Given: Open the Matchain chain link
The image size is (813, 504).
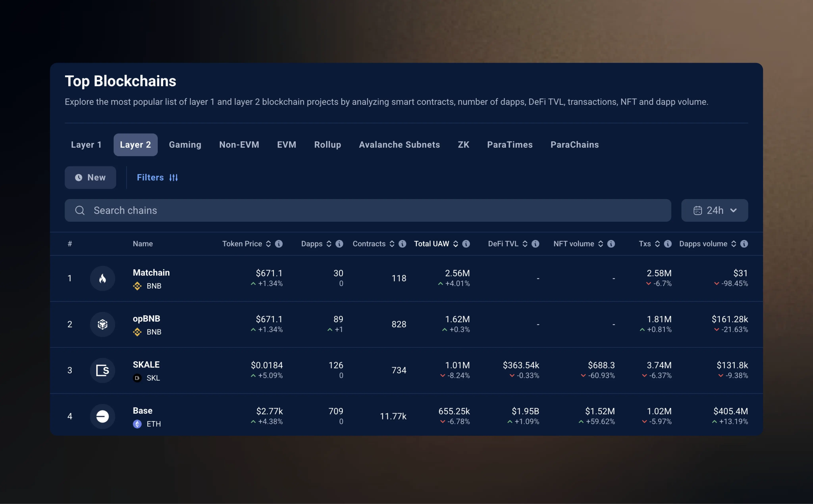Looking at the screenshot, I should click(151, 273).
